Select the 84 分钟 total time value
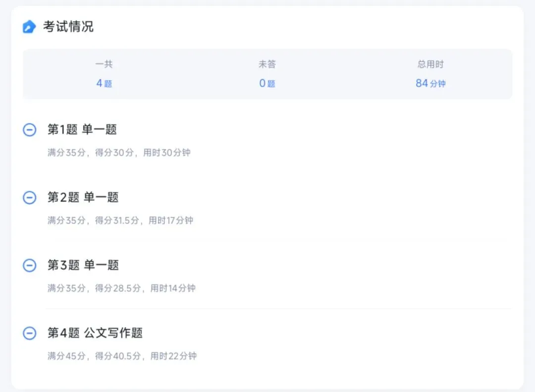The image size is (535, 392). pyautogui.click(x=430, y=83)
